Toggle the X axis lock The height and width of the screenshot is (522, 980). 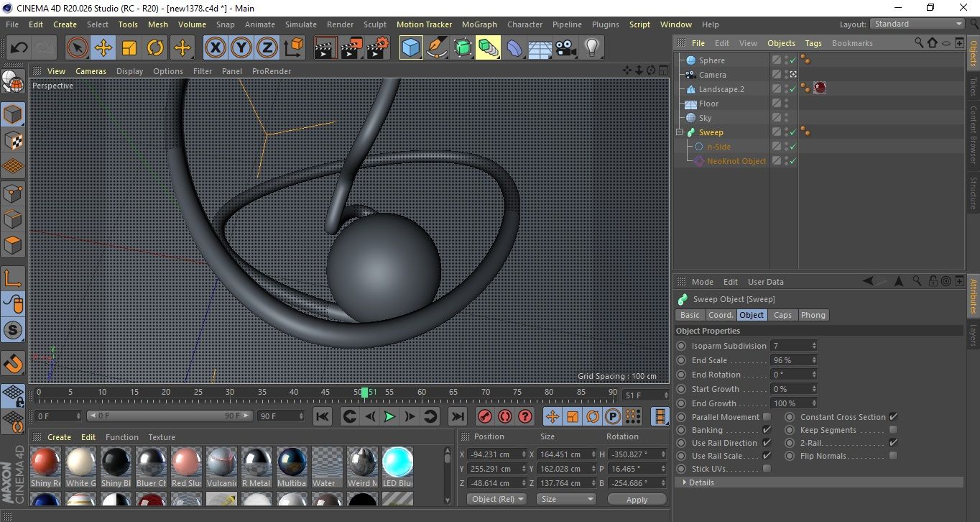point(215,48)
